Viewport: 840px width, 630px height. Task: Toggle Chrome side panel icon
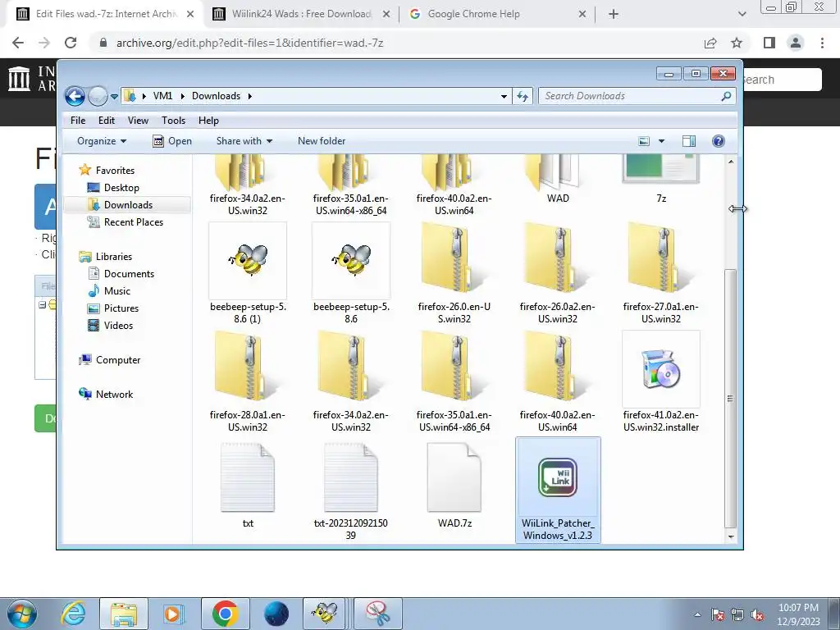(769, 43)
